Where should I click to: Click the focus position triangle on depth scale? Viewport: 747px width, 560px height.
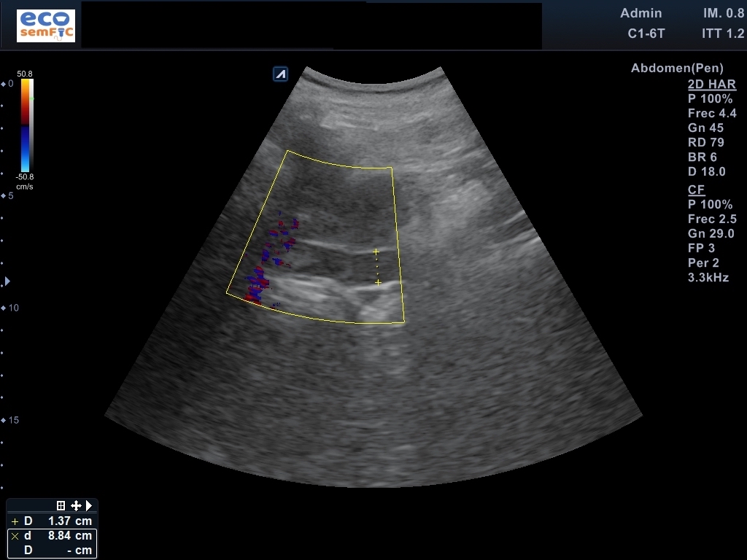pyautogui.click(x=7, y=281)
